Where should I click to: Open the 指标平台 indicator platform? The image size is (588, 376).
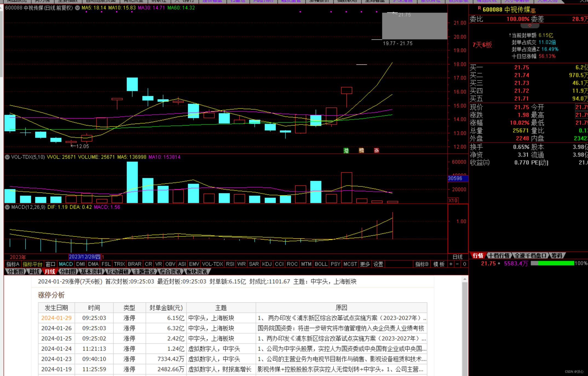click(x=33, y=264)
